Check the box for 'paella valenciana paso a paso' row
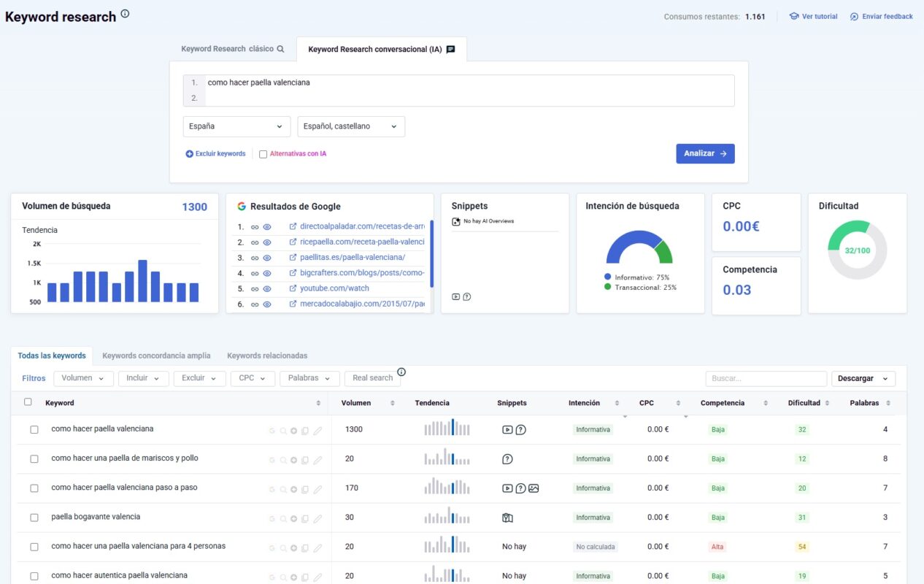This screenshot has width=924, height=584. tap(34, 488)
